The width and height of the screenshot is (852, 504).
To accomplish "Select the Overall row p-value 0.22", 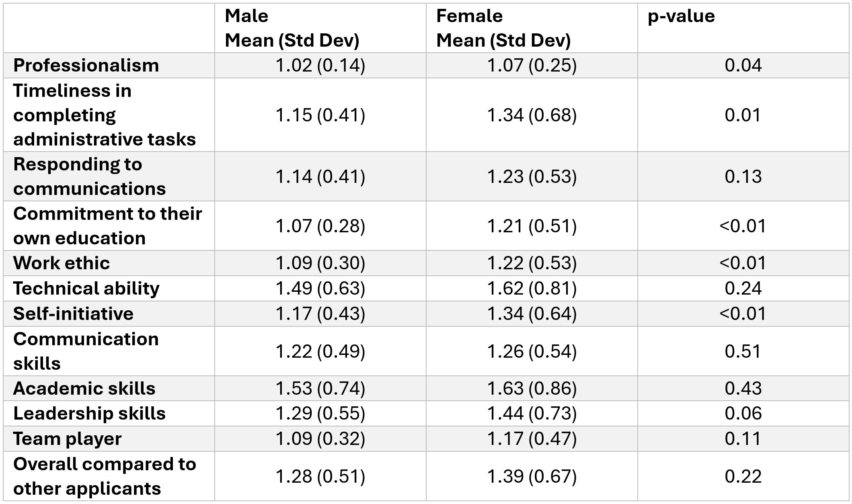I will pos(743,476).
